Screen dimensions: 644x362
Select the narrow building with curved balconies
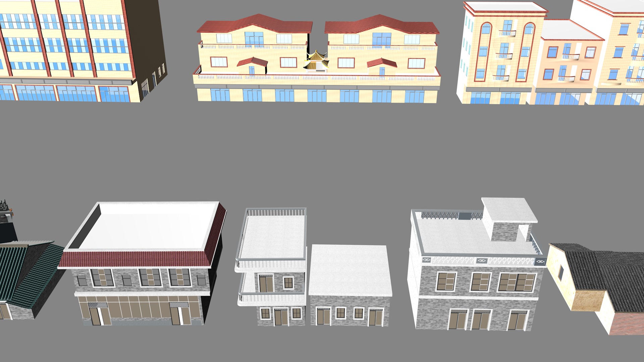[x=271, y=267]
